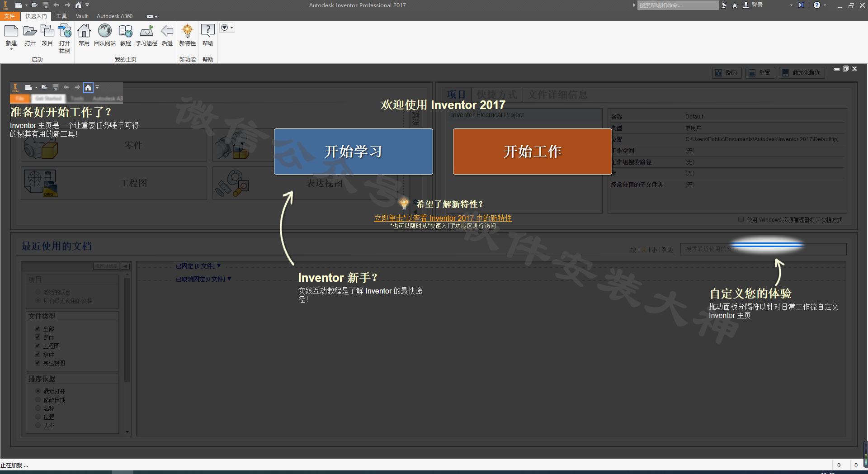The width and height of the screenshot is (868, 474).
Task: Click the 重置 reset layout button
Action: [x=760, y=73]
